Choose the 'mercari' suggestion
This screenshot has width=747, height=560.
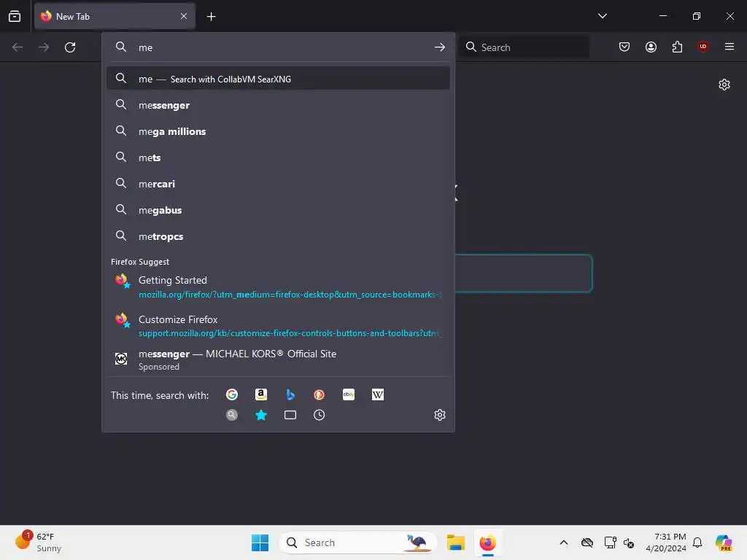[x=278, y=184]
